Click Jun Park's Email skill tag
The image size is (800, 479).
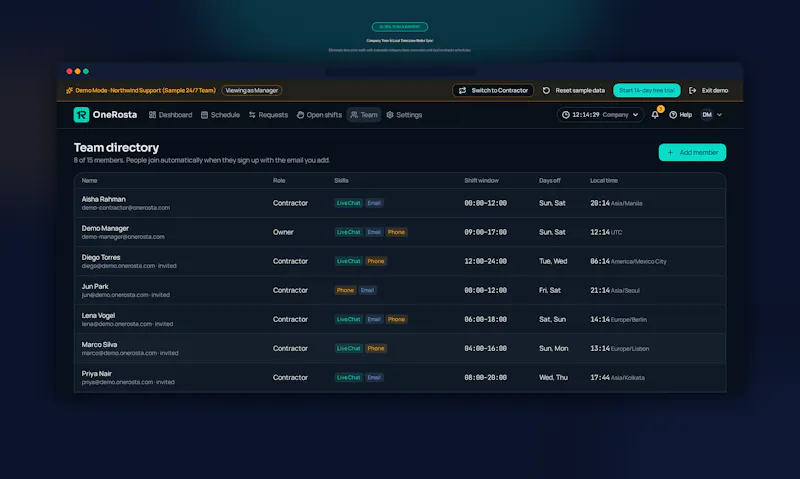(x=367, y=290)
